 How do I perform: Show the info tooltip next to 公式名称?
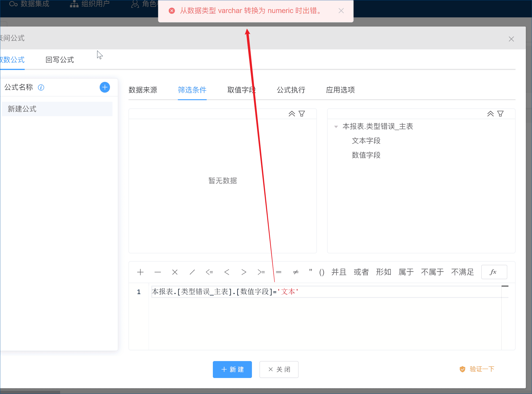(x=41, y=88)
